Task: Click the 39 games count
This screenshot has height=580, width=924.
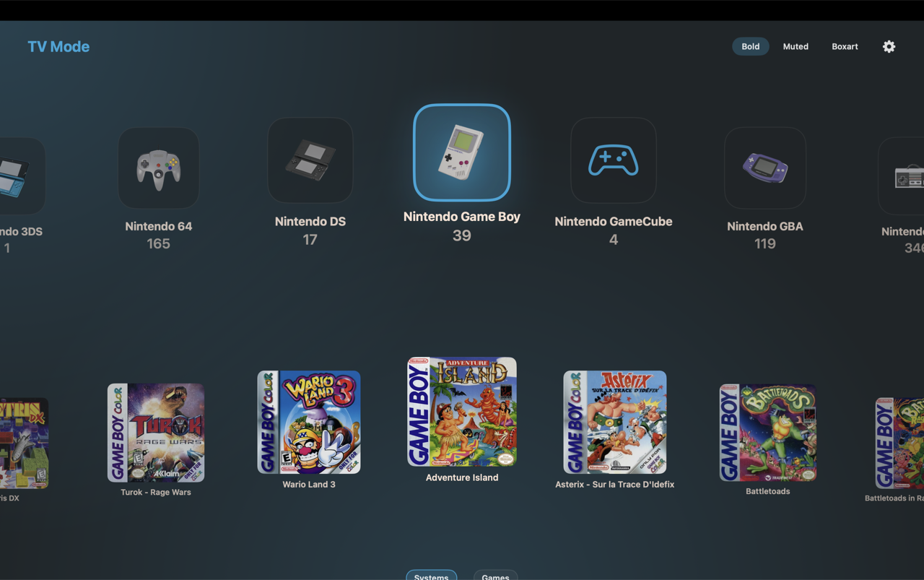Action: [x=462, y=235]
